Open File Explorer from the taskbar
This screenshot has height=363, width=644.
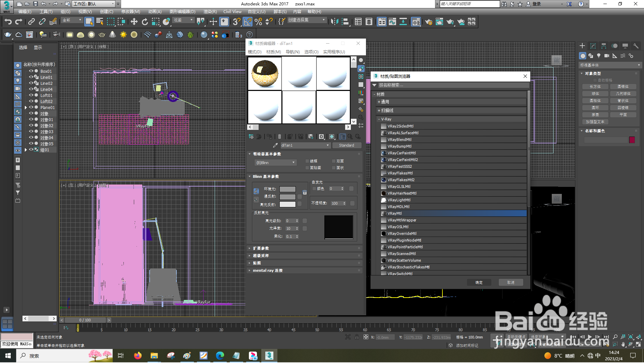154,356
